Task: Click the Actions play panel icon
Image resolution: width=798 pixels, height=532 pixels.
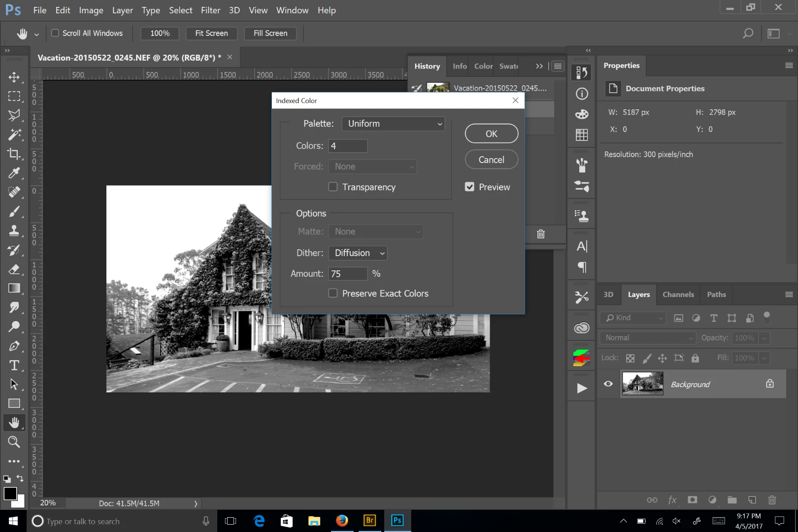Action: pyautogui.click(x=582, y=388)
